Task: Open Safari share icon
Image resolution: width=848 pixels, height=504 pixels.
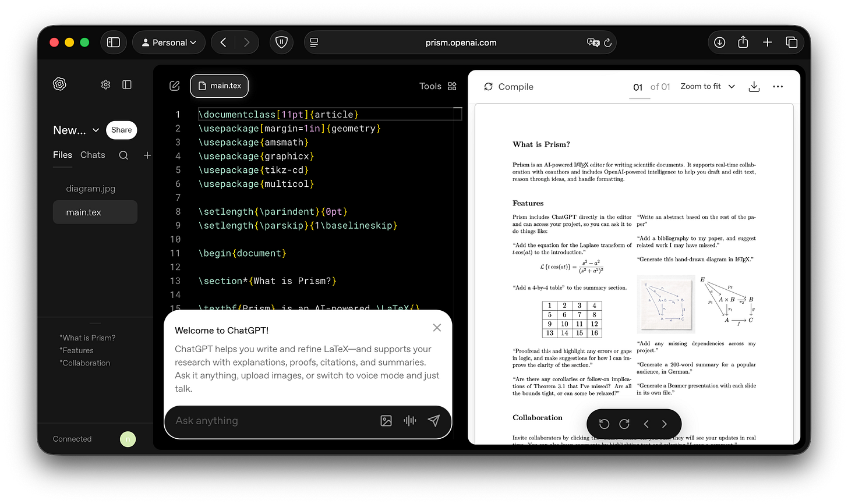Action: (743, 42)
